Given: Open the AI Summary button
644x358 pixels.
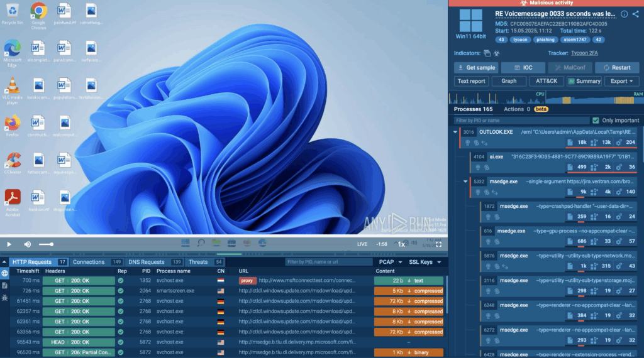Looking at the screenshot, I should tap(584, 81).
